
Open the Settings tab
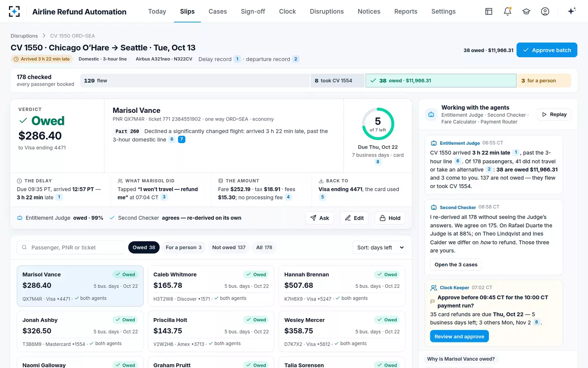click(443, 11)
